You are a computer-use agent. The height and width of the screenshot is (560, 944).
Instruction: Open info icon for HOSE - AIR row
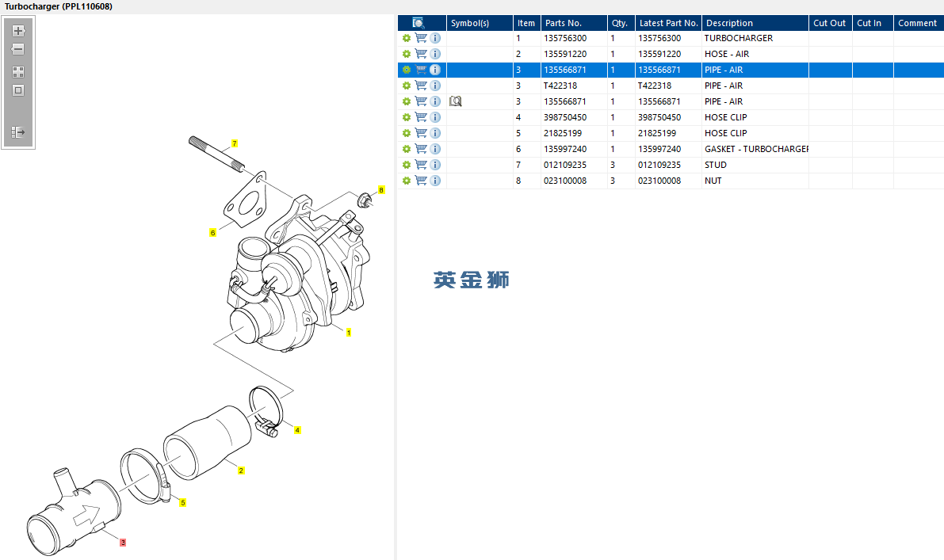[x=435, y=54]
